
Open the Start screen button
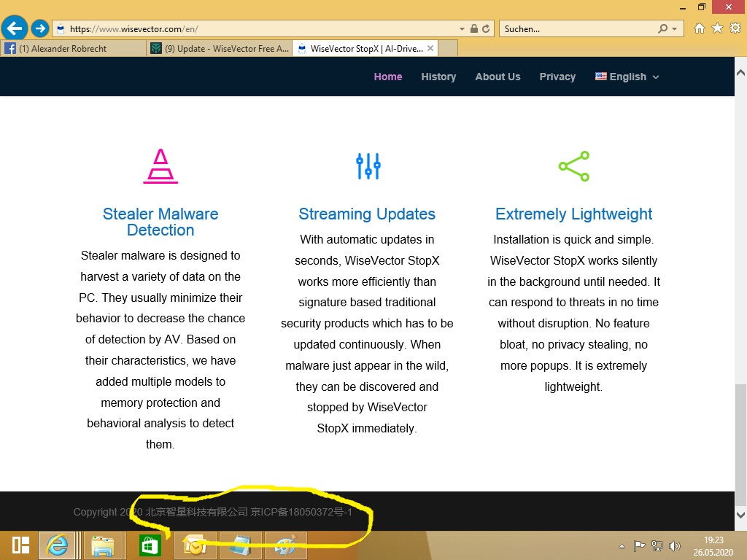point(21,545)
